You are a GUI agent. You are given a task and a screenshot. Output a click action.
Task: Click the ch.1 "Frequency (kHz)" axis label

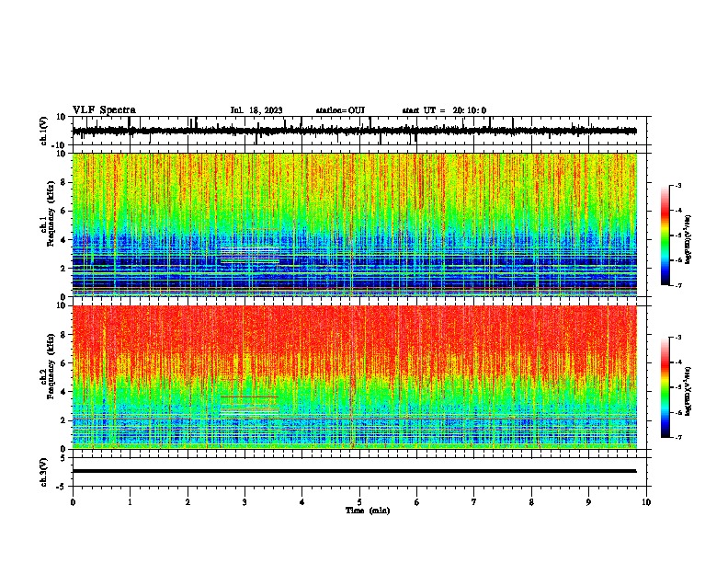[x=51, y=214]
